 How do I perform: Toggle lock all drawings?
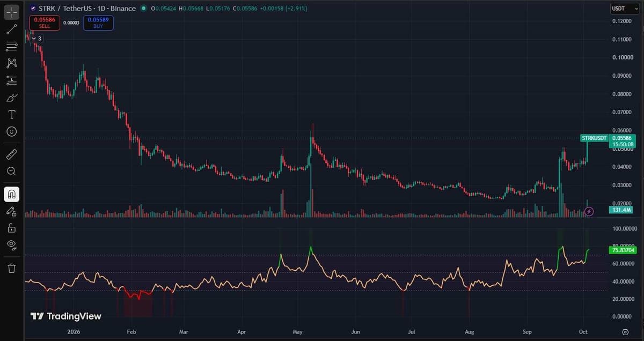click(12, 228)
